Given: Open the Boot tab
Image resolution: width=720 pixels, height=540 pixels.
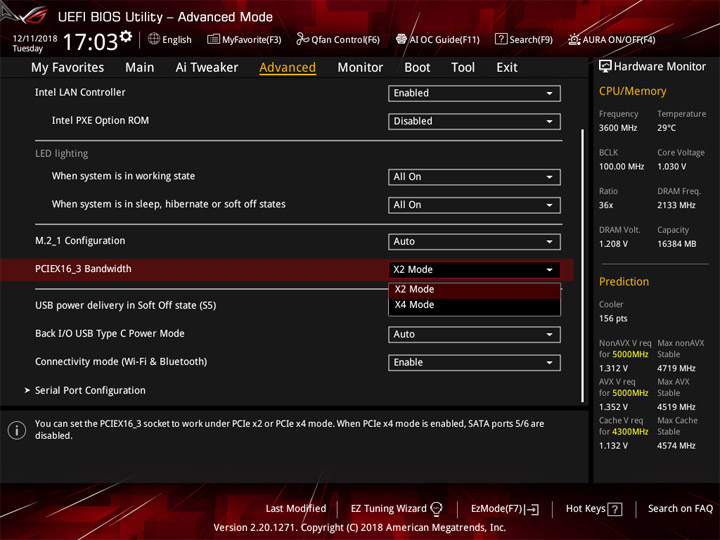Looking at the screenshot, I should [x=417, y=68].
